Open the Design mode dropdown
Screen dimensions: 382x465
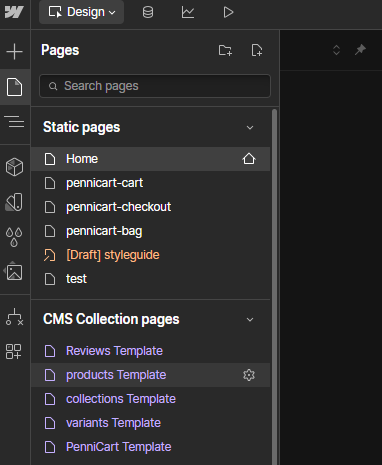click(82, 12)
